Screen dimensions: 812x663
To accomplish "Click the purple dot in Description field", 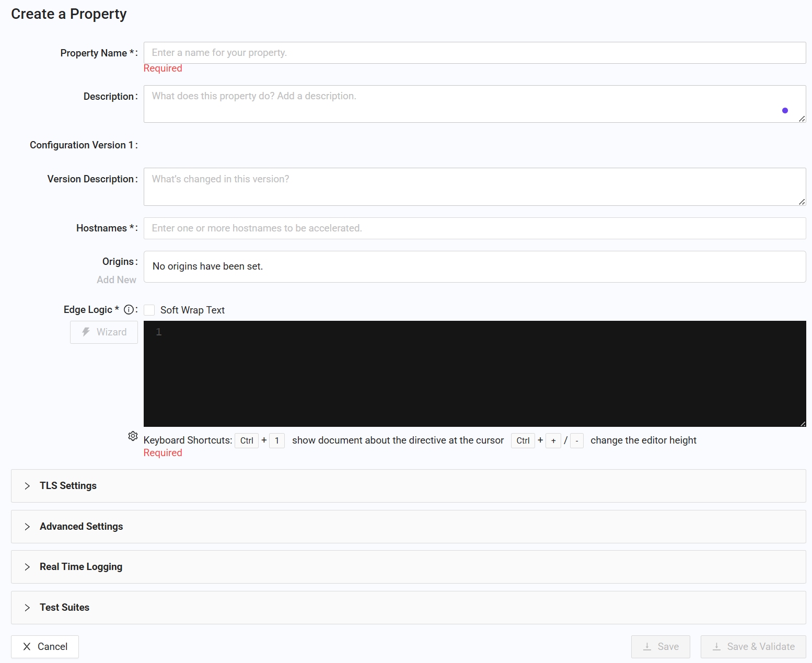I will tap(785, 110).
